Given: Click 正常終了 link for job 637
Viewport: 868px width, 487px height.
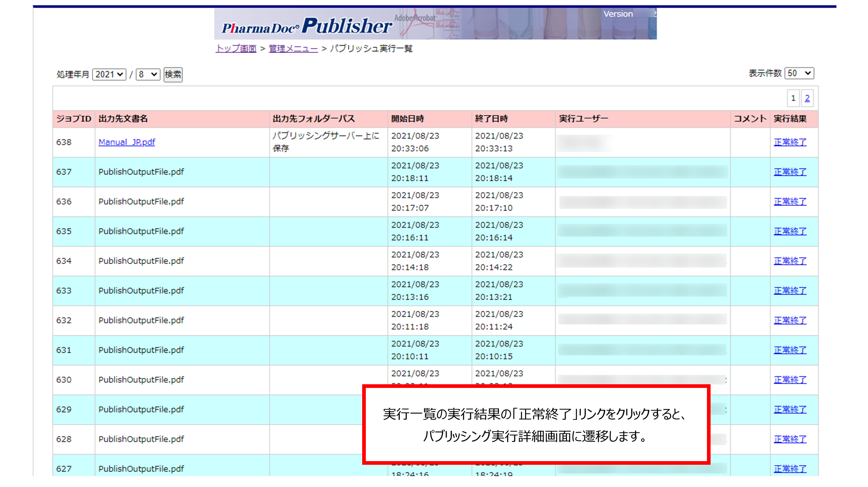Looking at the screenshot, I should coord(790,172).
